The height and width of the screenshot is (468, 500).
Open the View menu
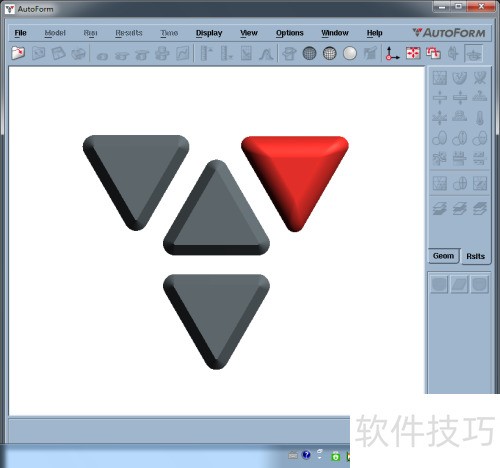point(249,33)
